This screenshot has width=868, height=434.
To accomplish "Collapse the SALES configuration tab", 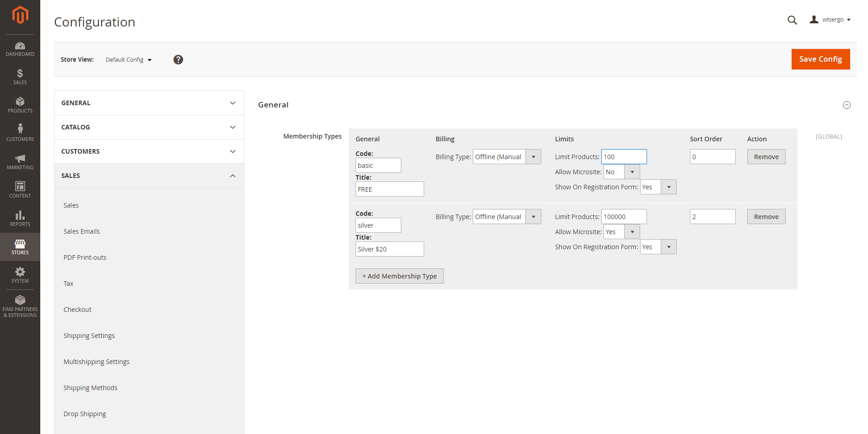I will point(149,176).
